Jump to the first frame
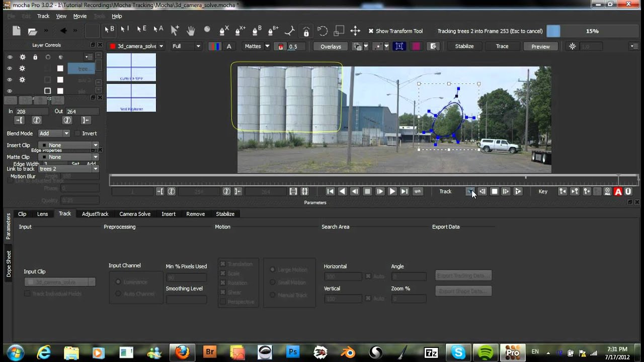The width and height of the screenshot is (644, 362). pos(330,191)
